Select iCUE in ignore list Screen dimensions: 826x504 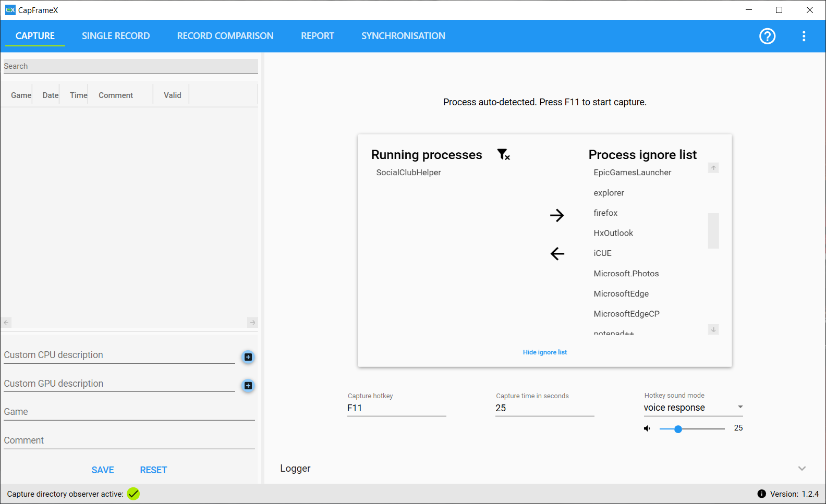pos(602,253)
